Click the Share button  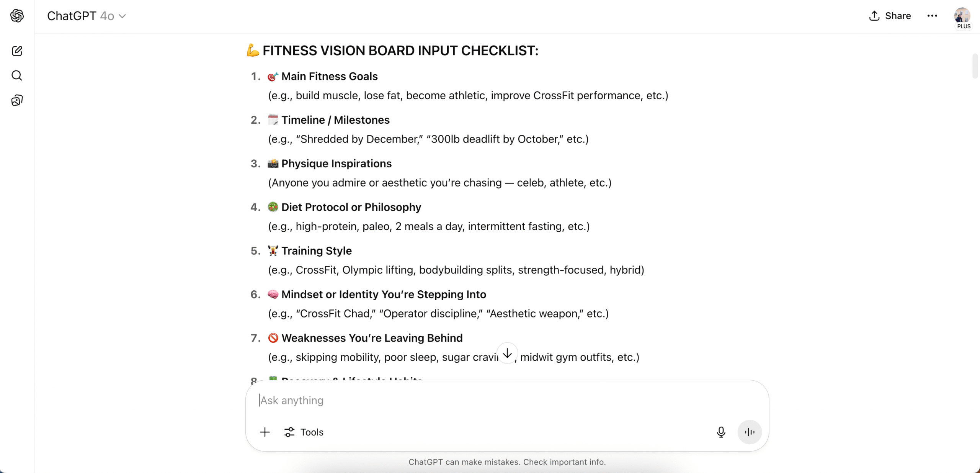click(890, 16)
